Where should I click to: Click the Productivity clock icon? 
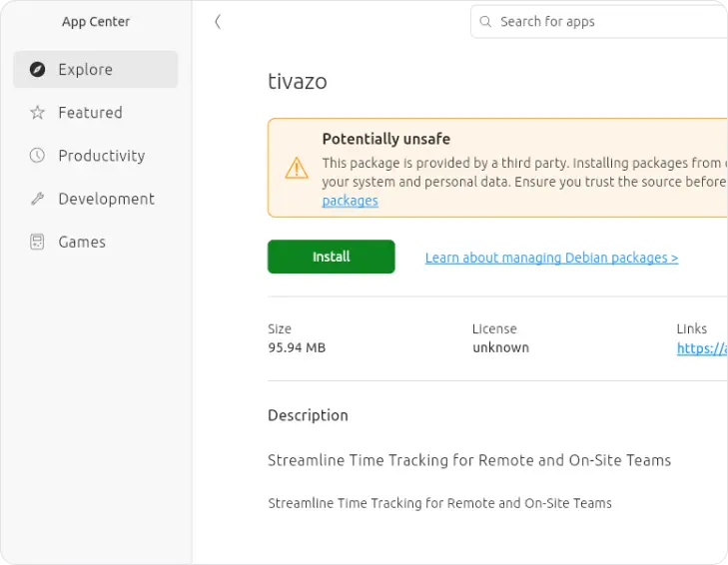point(38,156)
